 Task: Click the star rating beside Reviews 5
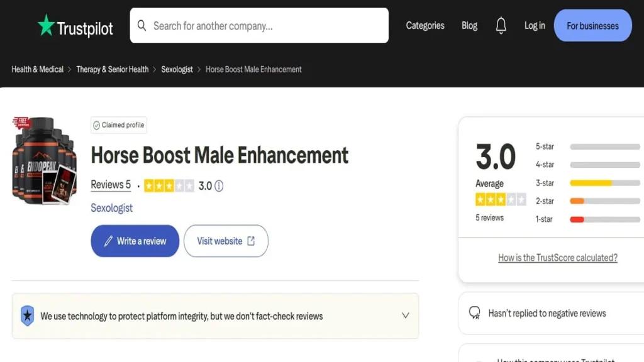(169, 186)
